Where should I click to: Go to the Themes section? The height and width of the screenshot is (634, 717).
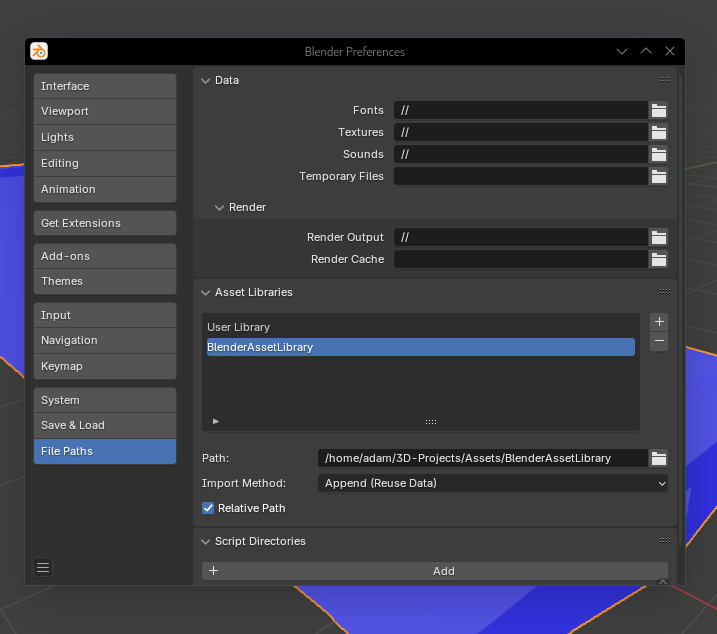105,281
